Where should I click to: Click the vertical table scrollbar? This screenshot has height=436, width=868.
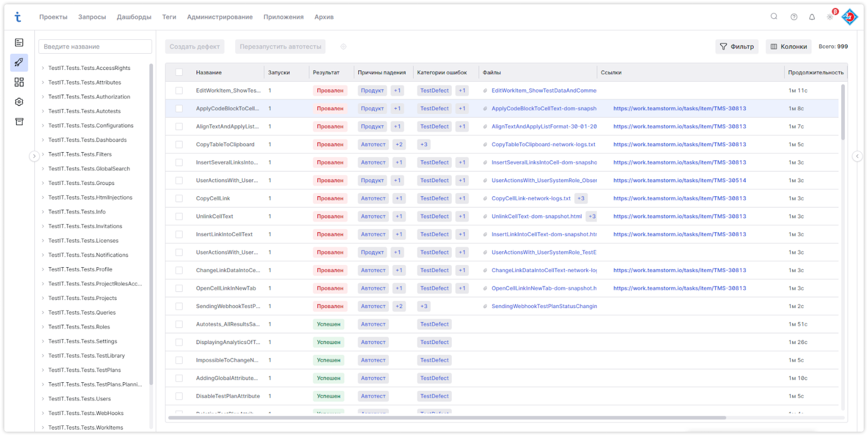[843, 112]
